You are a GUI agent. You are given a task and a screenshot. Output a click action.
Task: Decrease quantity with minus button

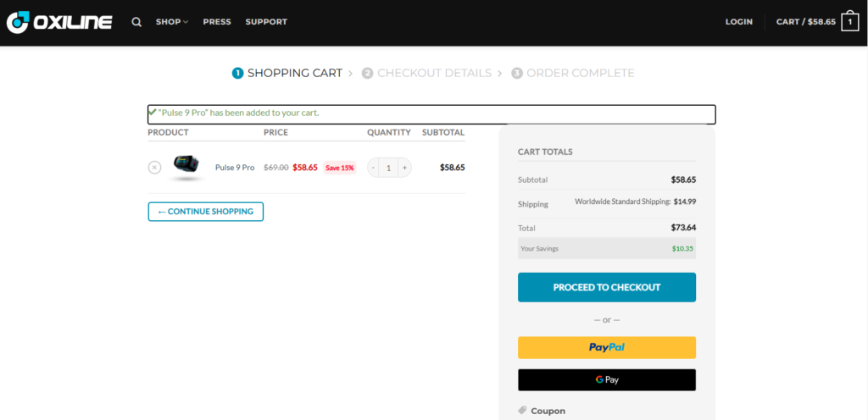(373, 168)
